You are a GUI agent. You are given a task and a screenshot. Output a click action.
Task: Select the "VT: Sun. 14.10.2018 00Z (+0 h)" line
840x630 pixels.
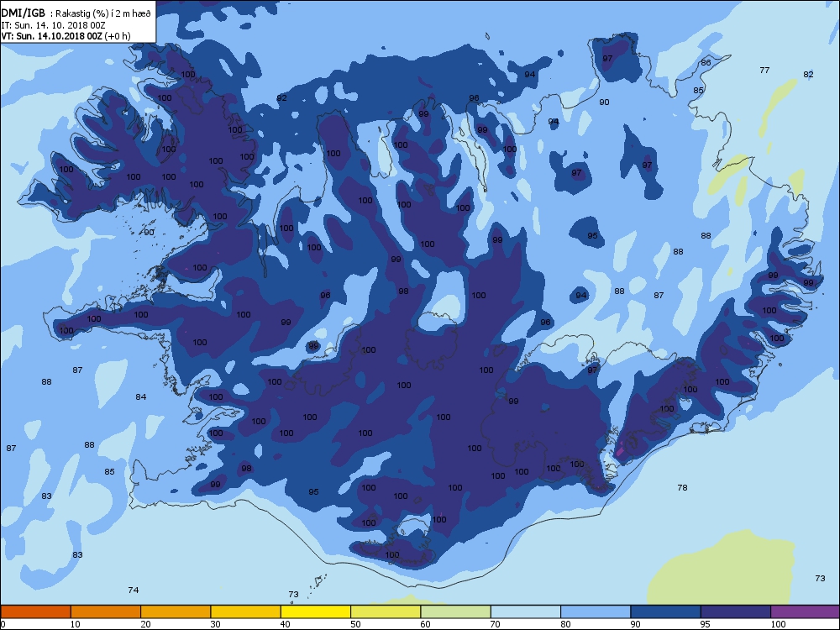pyautogui.click(x=66, y=36)
